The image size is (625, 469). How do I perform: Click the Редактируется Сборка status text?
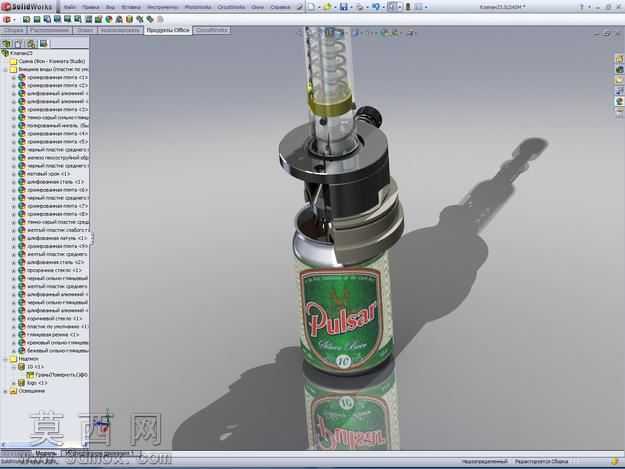pyautogui.click(x=541, y=461)
